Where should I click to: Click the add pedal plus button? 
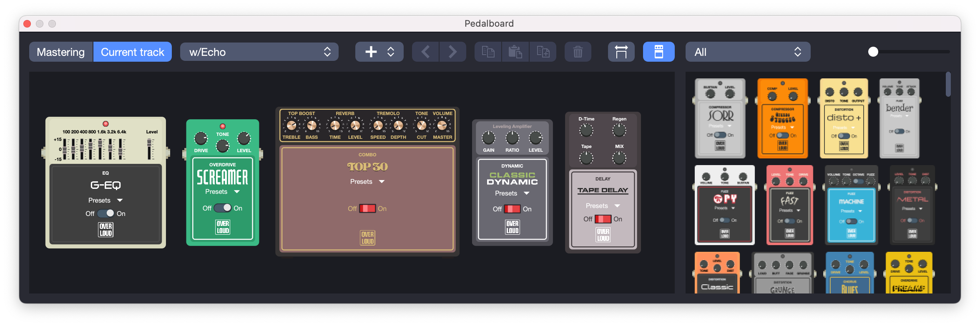pyautogui.click(x=371, y=52)
